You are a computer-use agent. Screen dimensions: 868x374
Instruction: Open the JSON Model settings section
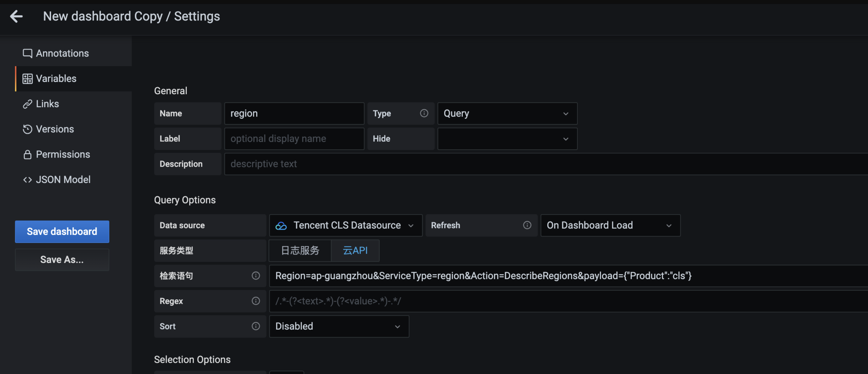tap(73, 180)
